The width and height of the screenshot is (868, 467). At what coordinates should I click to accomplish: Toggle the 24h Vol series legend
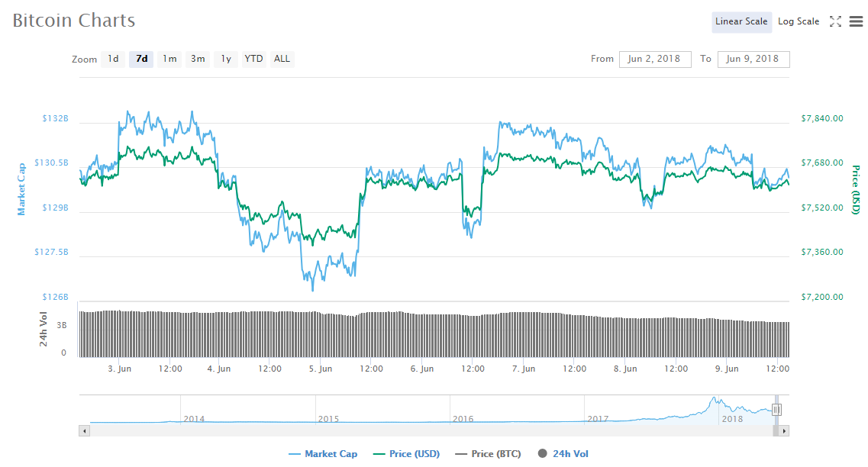pos(563,454)
